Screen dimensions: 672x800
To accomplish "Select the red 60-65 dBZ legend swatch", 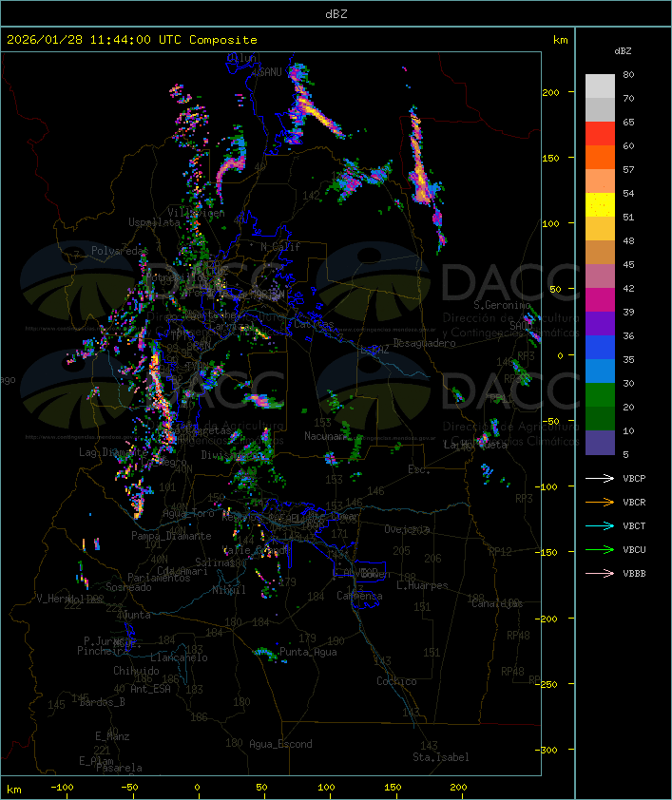I will point(600,134).
